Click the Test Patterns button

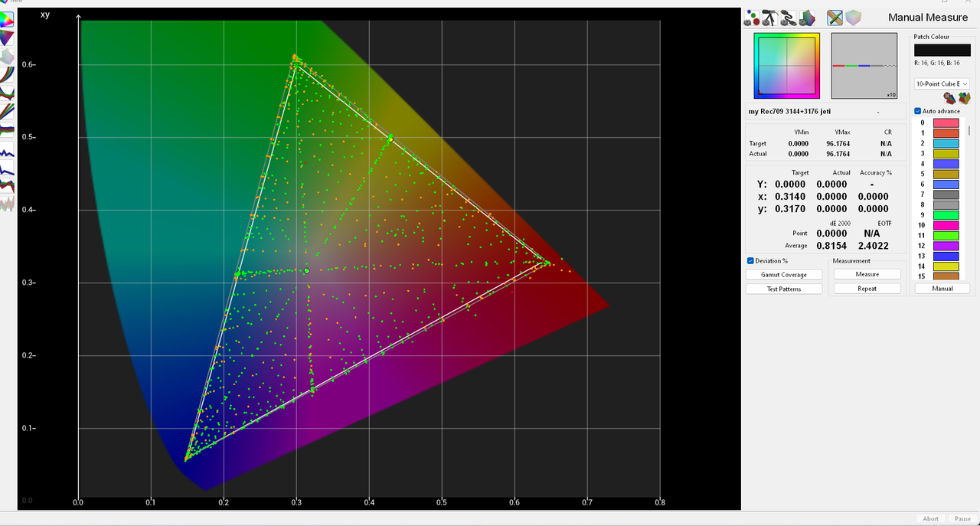pyautogui.click(x=784, y=289)
